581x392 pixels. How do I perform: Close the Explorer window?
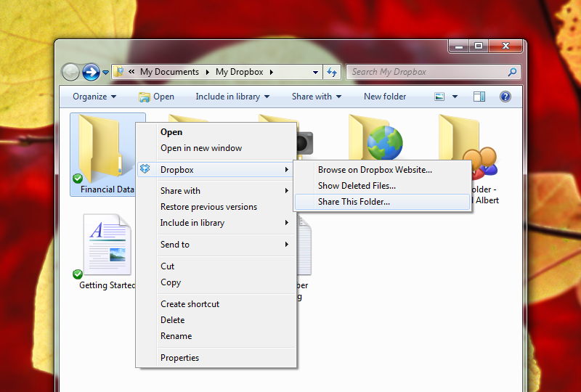point(505,46)
